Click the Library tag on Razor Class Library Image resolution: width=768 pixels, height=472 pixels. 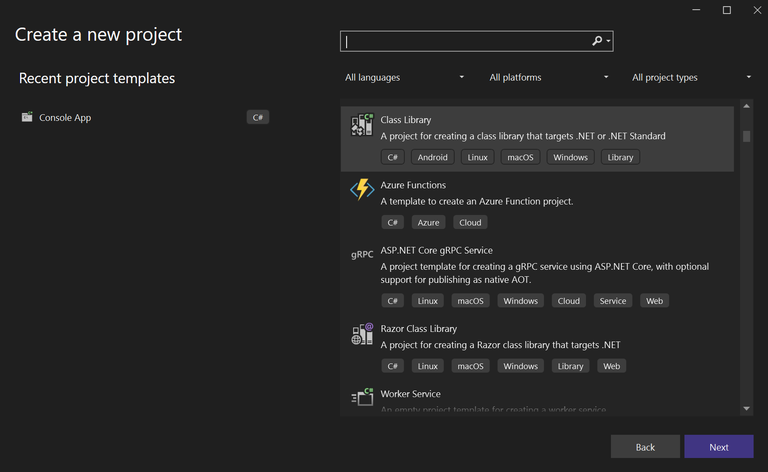[x=570, y=366]
